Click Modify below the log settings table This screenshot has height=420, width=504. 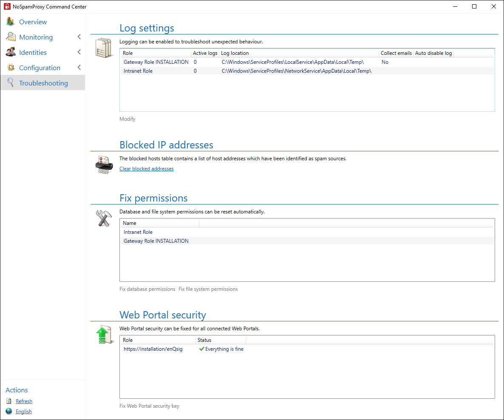pyautogui.click(x=127, y=119)
